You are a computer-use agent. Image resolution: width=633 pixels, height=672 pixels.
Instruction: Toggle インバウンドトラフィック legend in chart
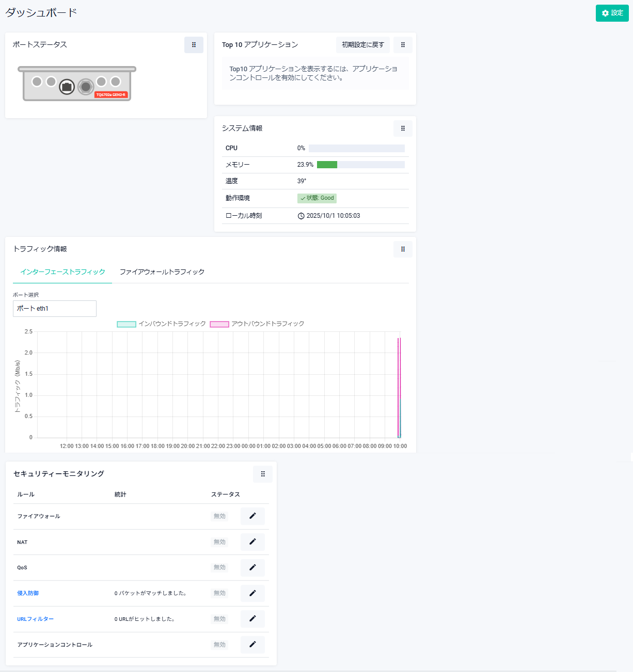(x=162, y=324)
